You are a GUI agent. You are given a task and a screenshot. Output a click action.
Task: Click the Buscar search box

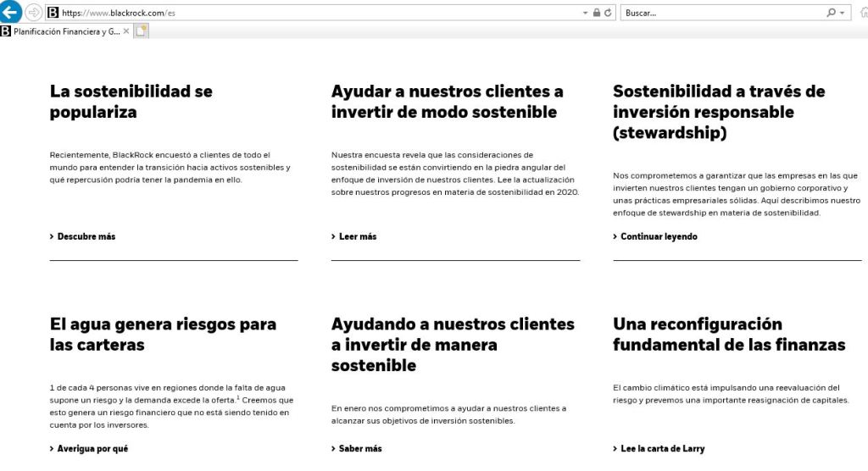tap(721, 14)
